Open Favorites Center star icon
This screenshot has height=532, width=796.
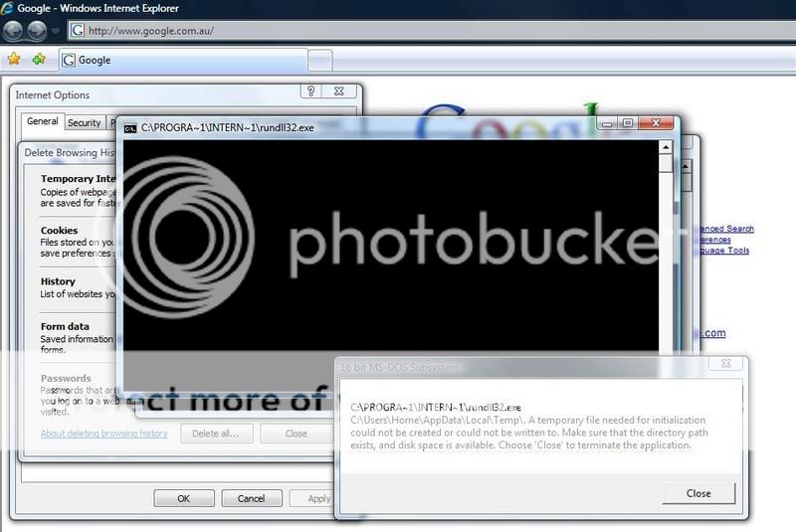[x=14, y=59]
